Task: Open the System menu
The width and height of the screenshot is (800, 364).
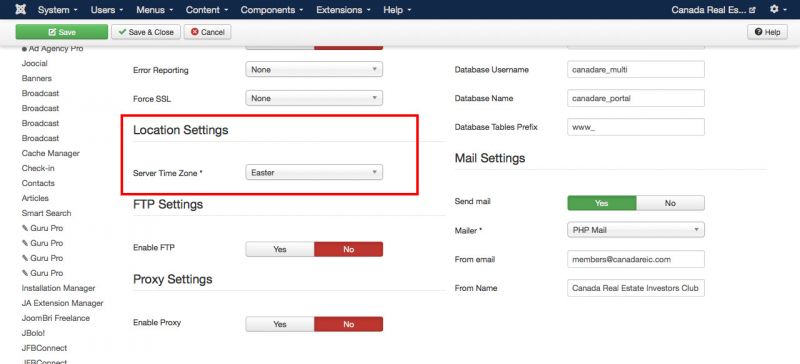Action: (58, 10)
